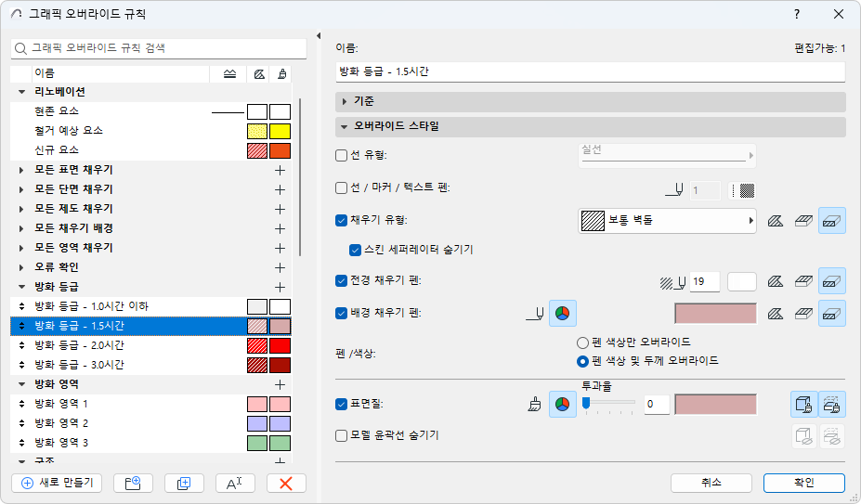Collapse the 방화 등급 group
The image size is (861, 504).
tap(22, 287)
